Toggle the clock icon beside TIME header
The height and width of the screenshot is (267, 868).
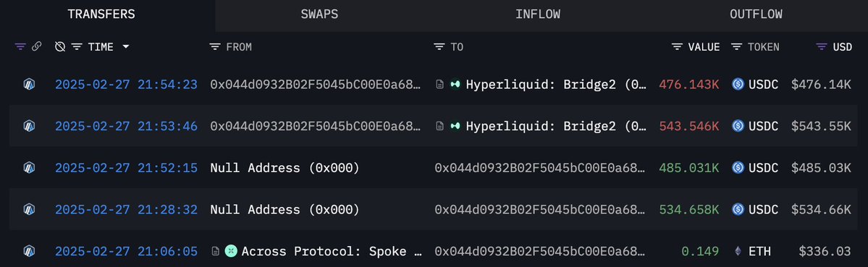60,47
